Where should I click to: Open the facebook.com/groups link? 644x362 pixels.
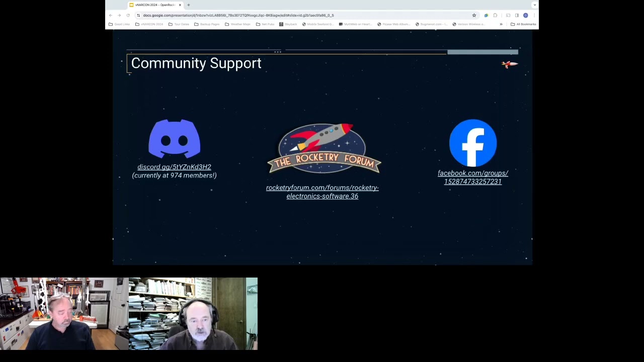(473, 177)
